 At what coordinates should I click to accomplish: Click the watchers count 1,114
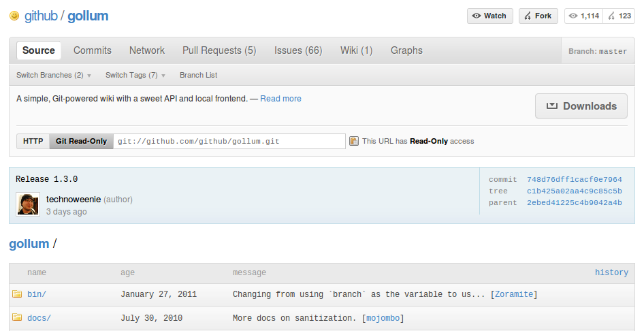tap(584, 16)
